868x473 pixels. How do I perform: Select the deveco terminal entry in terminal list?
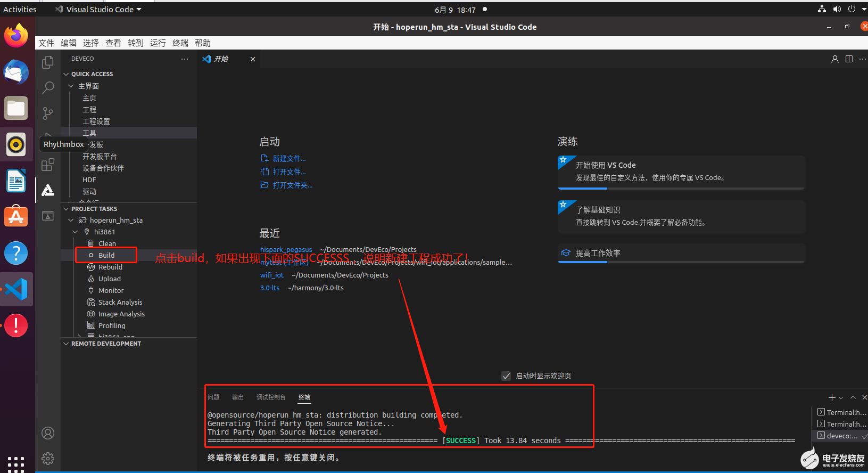click(841, 436)
